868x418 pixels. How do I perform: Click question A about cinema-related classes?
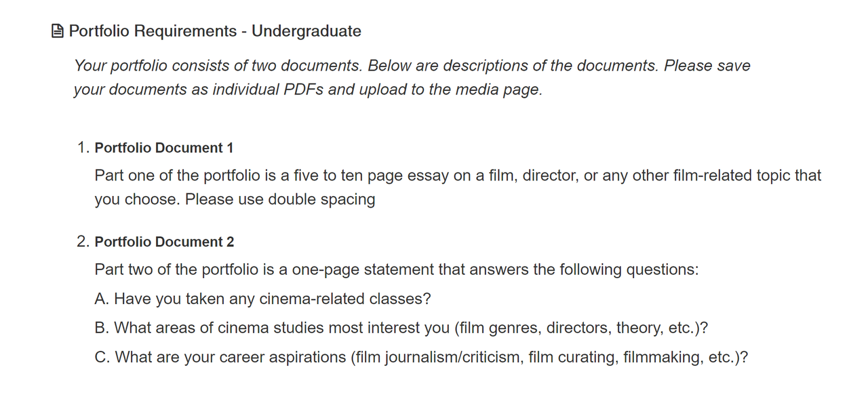pos(263,299)
